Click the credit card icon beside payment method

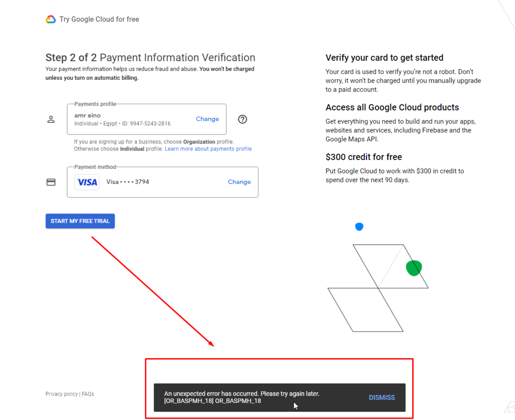[x=51, y=182]
